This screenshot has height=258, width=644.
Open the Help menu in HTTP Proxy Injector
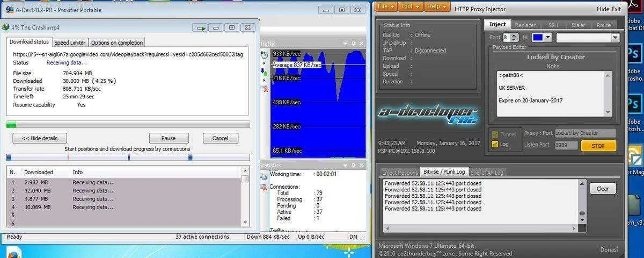coord(437,6)
